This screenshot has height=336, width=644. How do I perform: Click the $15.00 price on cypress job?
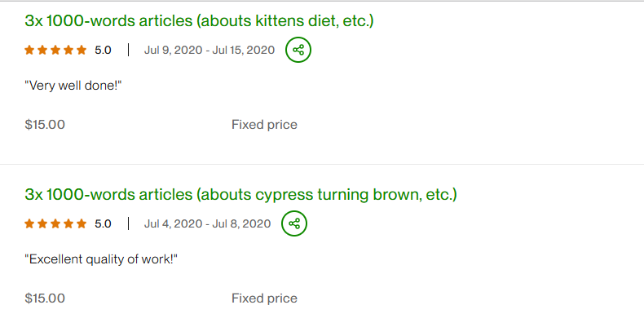point(45,298)
